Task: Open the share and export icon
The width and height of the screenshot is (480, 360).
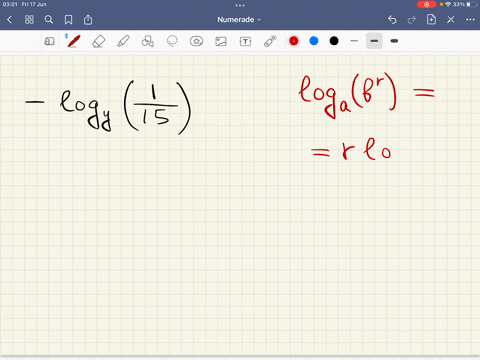Action: (x=88, y=20)
